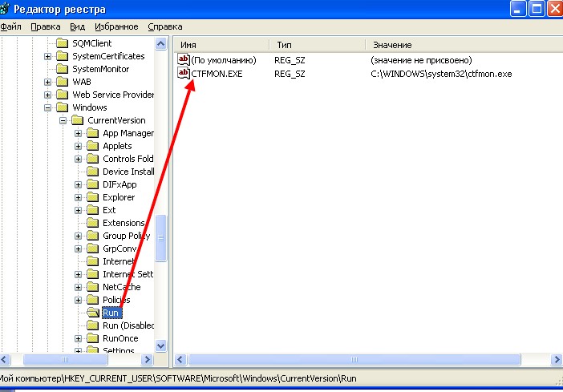563x392 pixels.
Task: Sort by the Значение column header
Action: coord(464,45)
